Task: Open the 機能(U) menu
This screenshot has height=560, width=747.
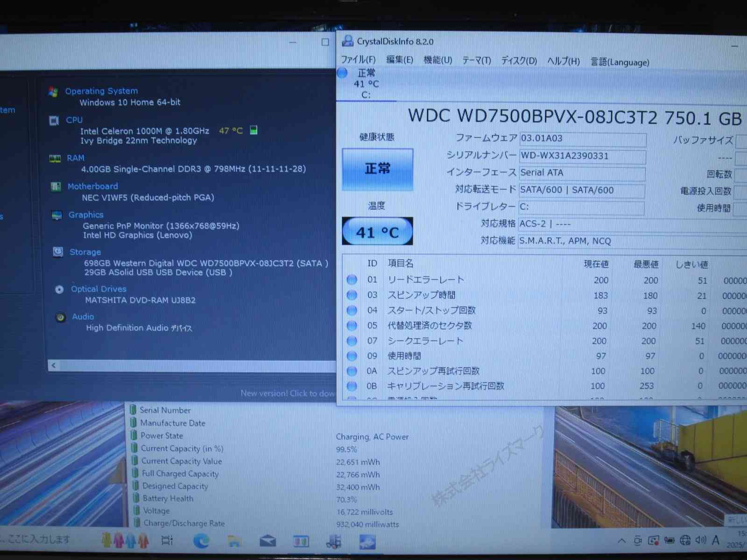Action: tap(437, 60)
